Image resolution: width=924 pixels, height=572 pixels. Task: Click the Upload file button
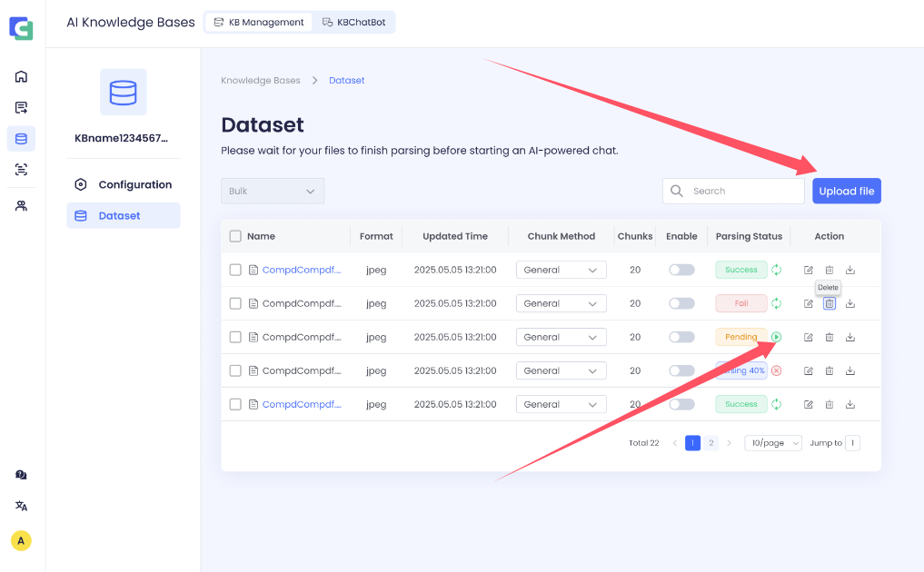(846, 191)
